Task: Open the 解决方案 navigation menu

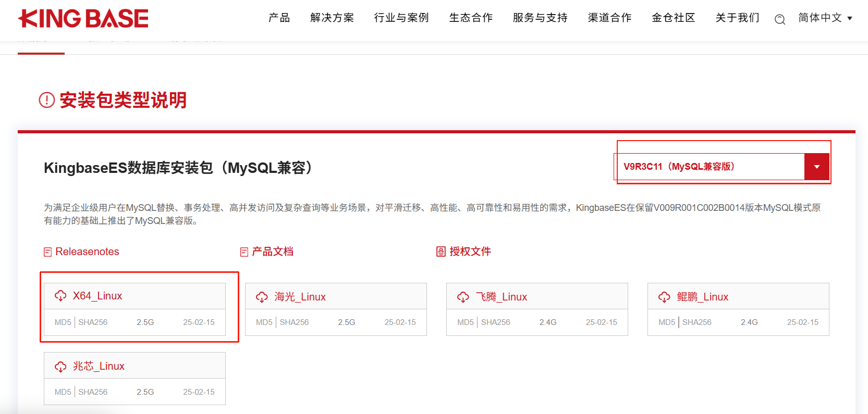Action: (332, 18)
